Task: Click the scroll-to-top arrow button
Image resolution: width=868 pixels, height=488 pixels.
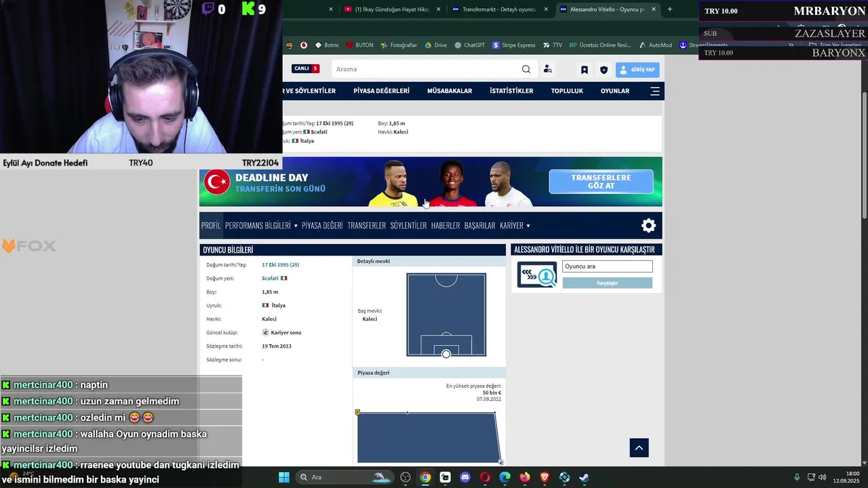Action: [639, 447]
